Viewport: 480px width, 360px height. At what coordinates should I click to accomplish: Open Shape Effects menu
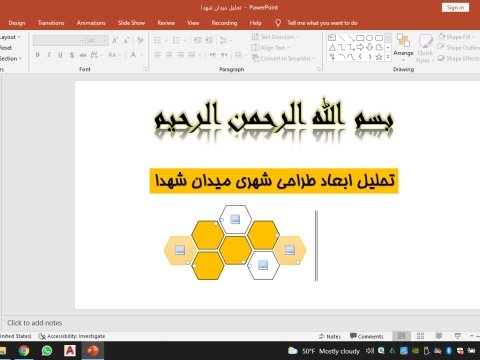(x=459, y=58)
